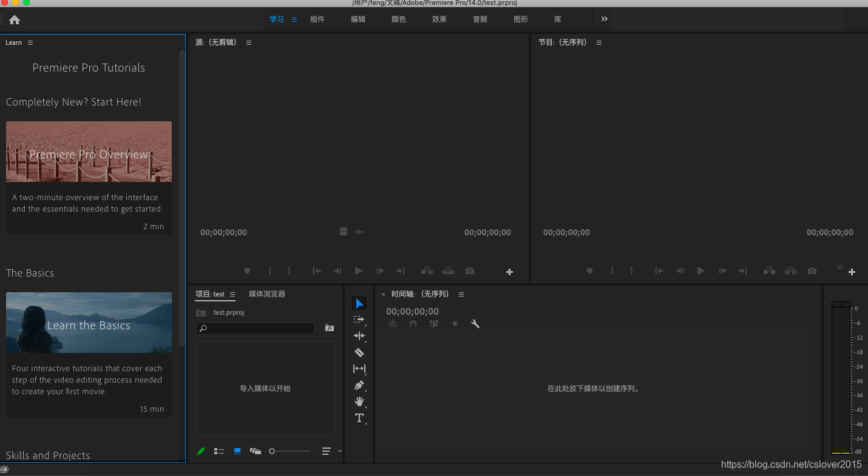The image size is (868, 476).
Task: Select the Razor tool
Action: click(x=359, y=352)
